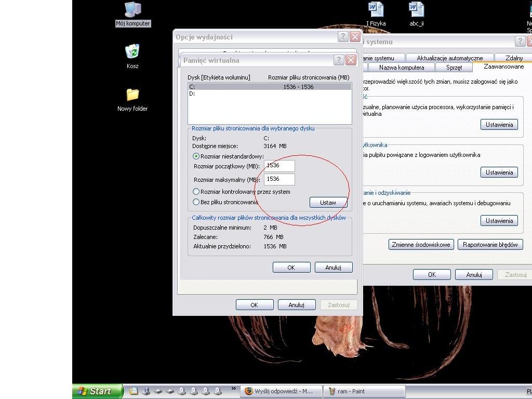Switch to the Nazwa komputera tab
The width and height of the screenshot is (532, 399).
[x=401, y=68]
